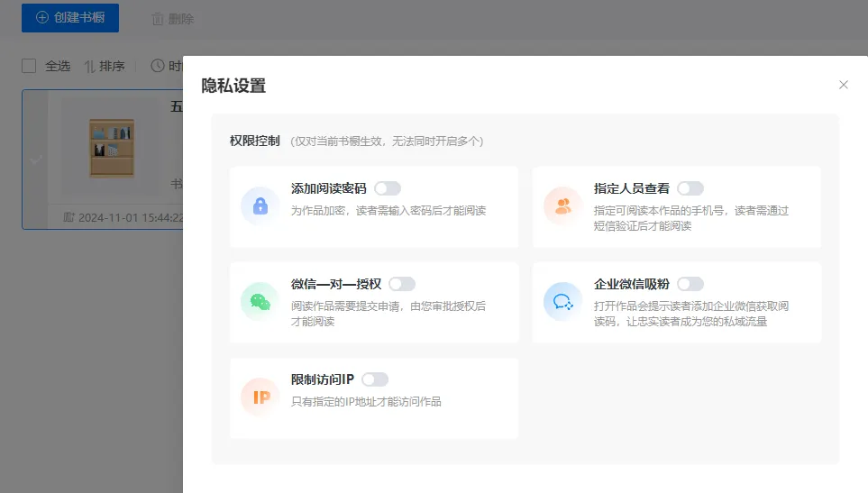Viewport: 868px width, 493px height.
Task: Turn on the 指定人员查看 toggle
Action: click(690, 188)
